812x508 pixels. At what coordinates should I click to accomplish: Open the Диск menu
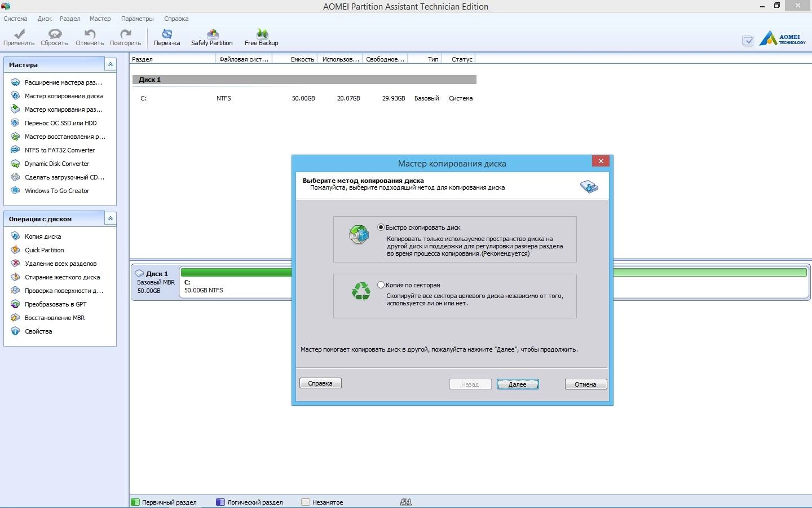[45, 19]
